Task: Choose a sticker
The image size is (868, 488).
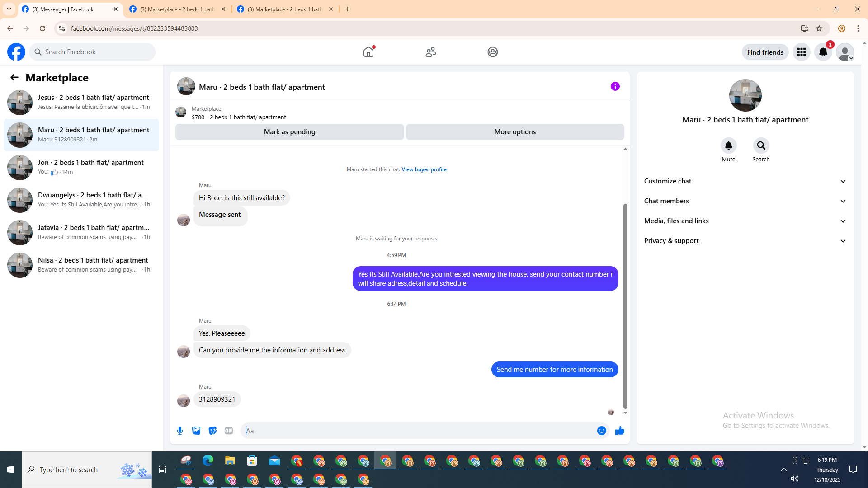Action: 212,431
